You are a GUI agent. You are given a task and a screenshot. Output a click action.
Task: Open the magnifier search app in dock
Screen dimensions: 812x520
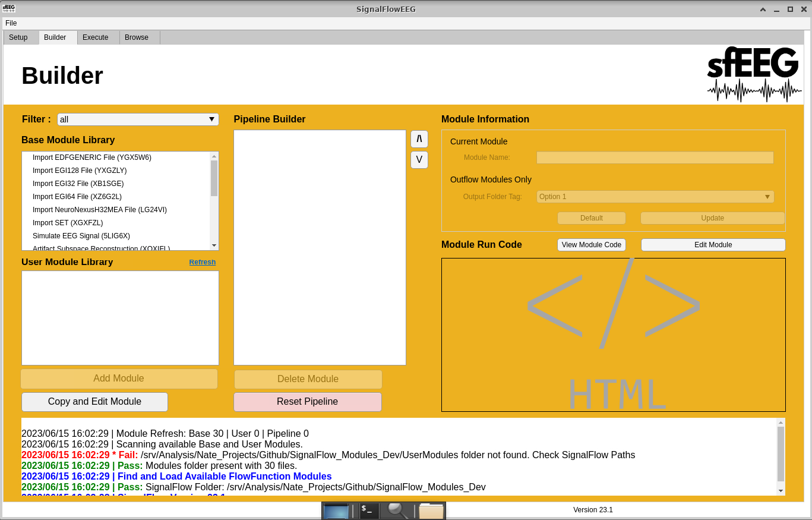pos(397,510)
